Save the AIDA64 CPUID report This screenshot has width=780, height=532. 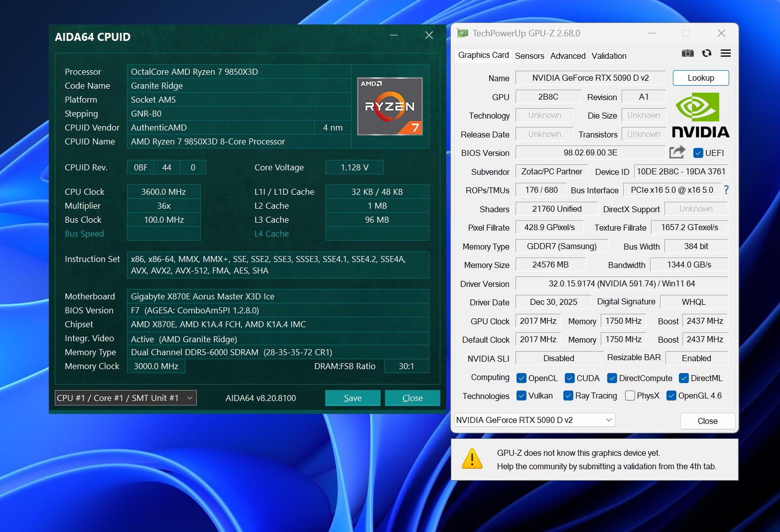click(x=352, y=398)
